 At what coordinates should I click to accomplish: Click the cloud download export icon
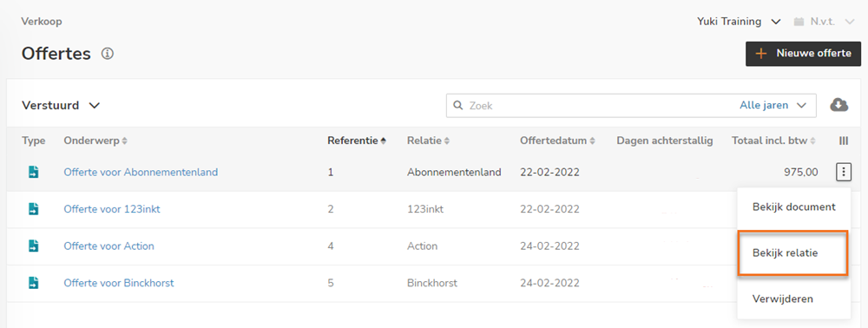point(839,104)
